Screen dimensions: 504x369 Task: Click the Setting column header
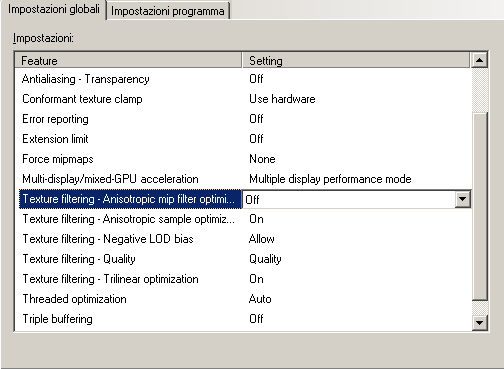click(x=356, y=61)
